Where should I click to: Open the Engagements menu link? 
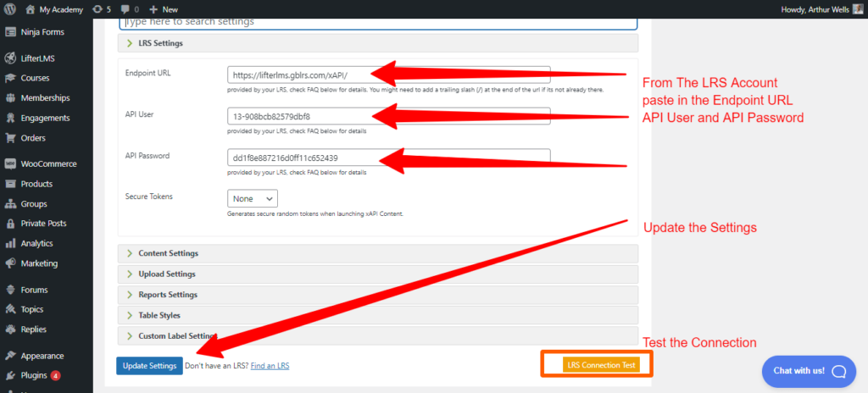(47, 118)
